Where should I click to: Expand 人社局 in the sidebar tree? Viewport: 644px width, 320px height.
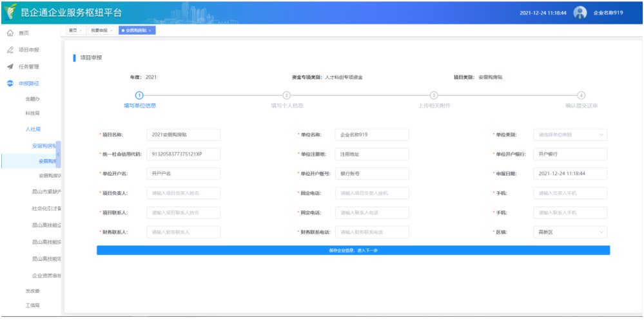33,129
